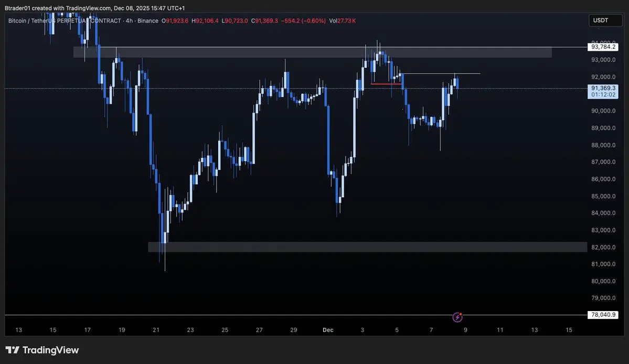Image resolution: width=629 pixels, height=364 pixels.
Task: Click the 88,000.0 price axis label
Action: pos(603,145)
